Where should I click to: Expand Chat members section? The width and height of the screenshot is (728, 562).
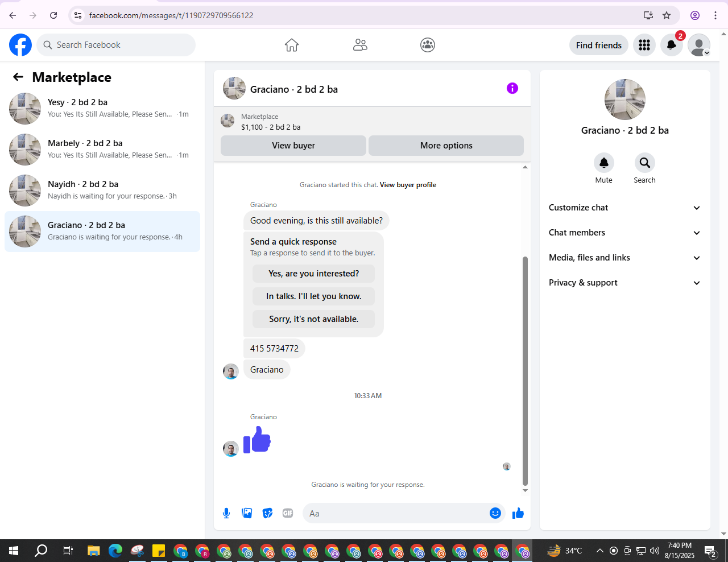click(x=624, y=233)
